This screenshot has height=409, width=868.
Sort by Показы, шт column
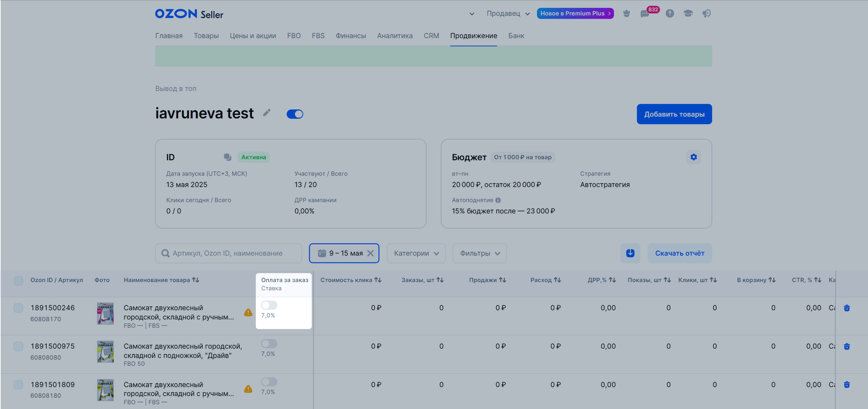point(667,280)
